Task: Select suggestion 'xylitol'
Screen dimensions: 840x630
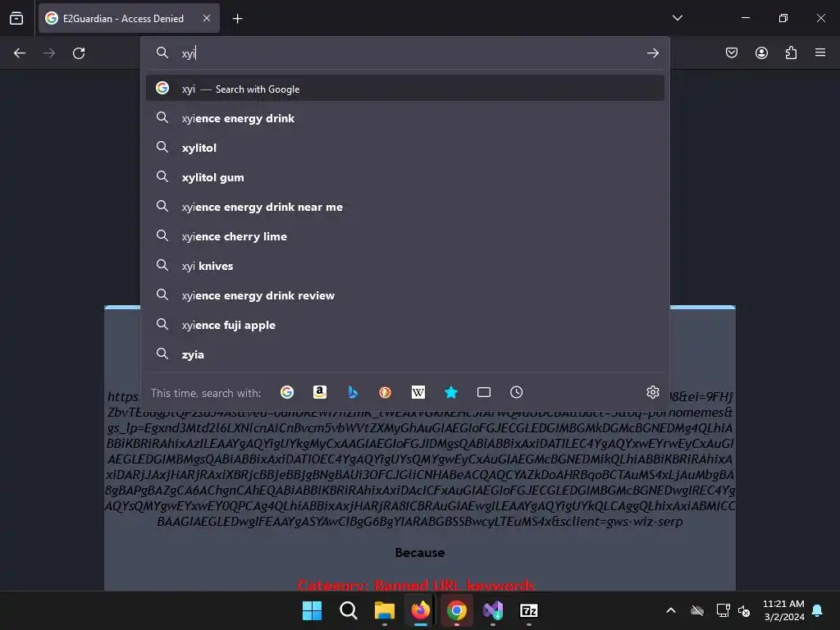Action: [405, 148]
